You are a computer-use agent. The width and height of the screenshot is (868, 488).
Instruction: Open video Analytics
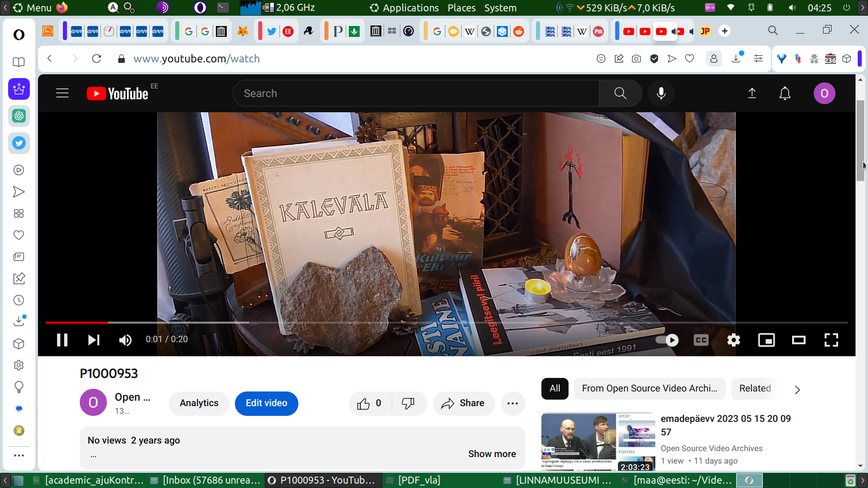coord(199,403)
